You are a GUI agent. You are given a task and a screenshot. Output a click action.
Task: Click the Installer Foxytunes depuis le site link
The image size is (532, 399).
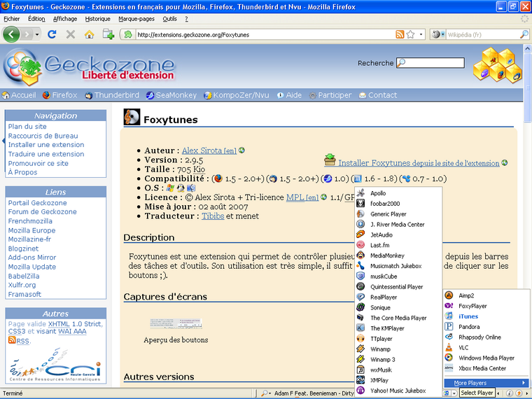[419, 163]
